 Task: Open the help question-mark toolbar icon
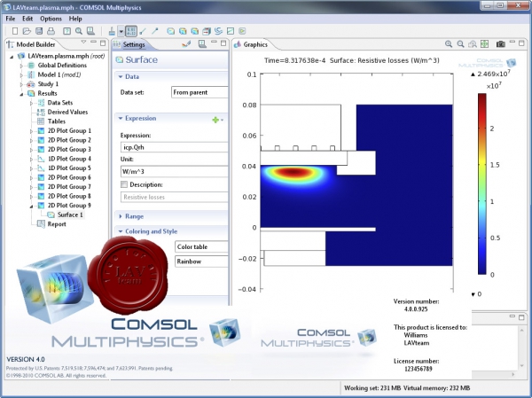click(66, 31)
